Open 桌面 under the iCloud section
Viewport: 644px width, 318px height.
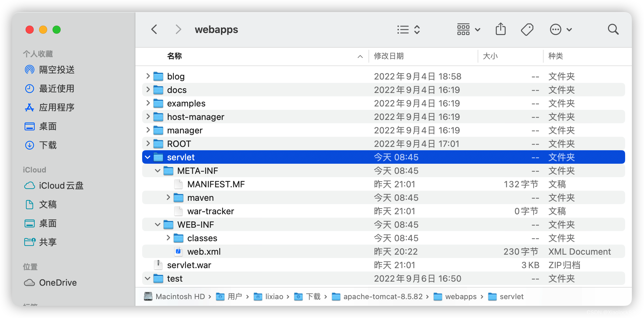pyautogui.click(x=41, y=223)
